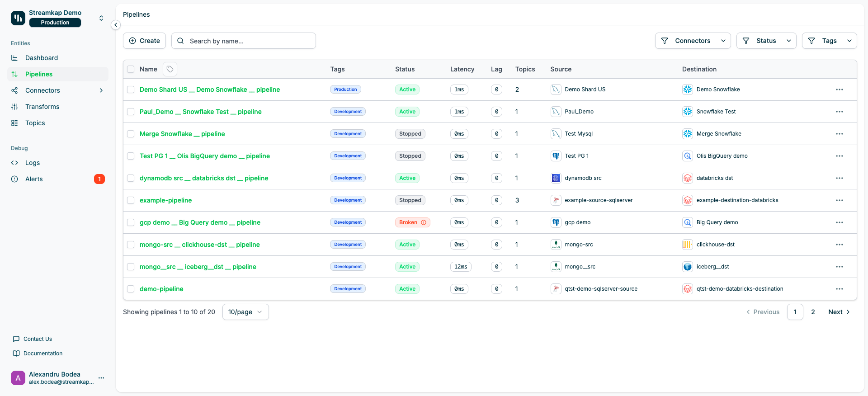868x396 pixels.
Task: Open the row menu for mongo-src clickhouse pipeline
Action: (x=840, y=245)
